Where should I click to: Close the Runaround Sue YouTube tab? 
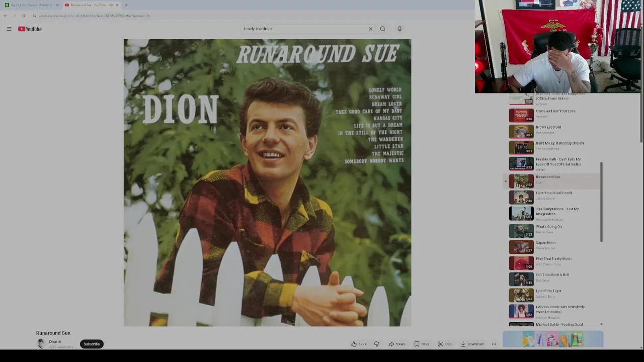tap(117, 5)
